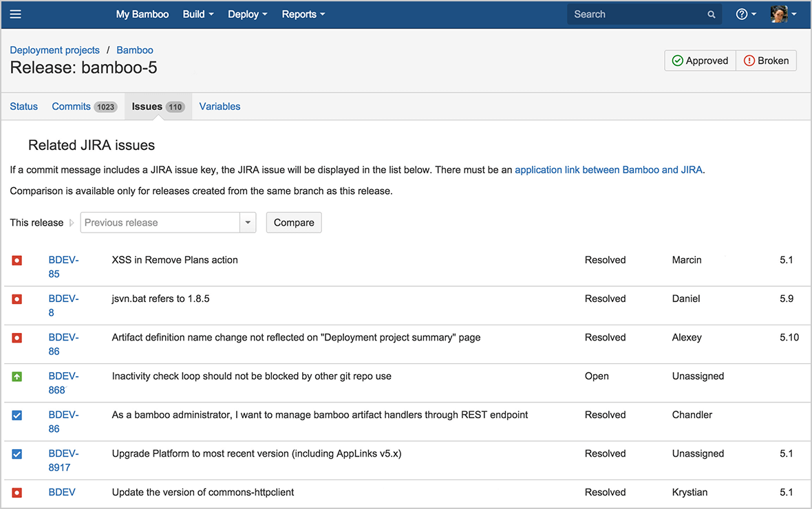This screenshot has width=812, height=509.
Task: Click the user avatar in the top bar
Action: click(778, 14)
